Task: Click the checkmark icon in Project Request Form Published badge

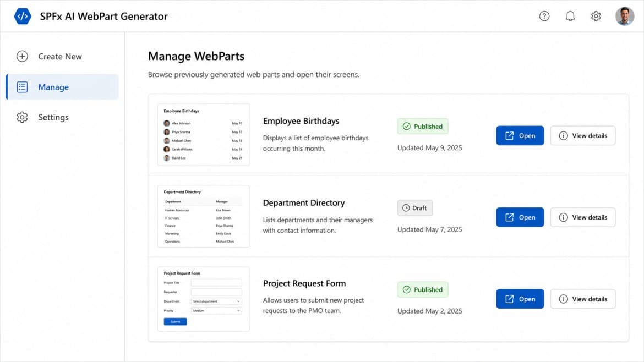Action: pos(407,290)
